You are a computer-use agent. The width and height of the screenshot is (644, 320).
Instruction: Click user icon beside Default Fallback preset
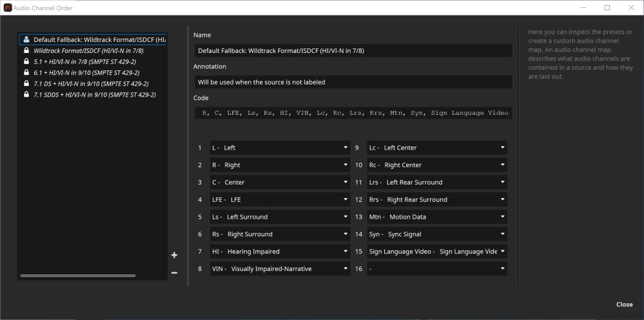pos(26,39)
